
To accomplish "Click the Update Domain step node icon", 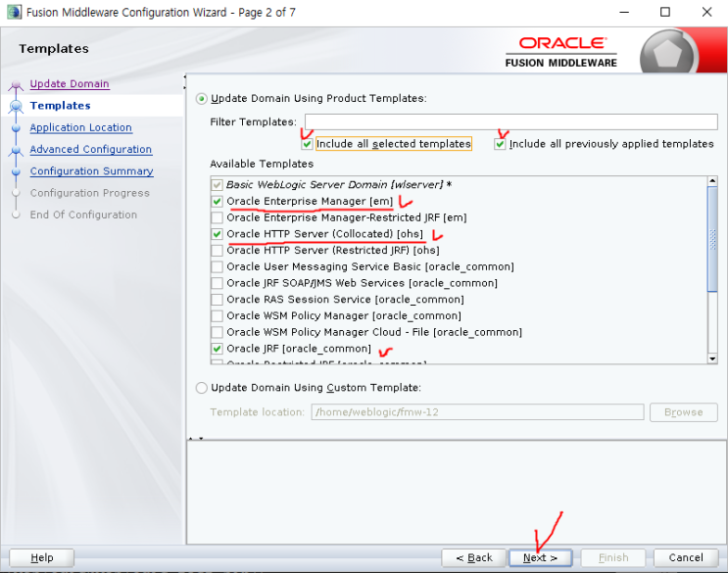I will 17,84.
